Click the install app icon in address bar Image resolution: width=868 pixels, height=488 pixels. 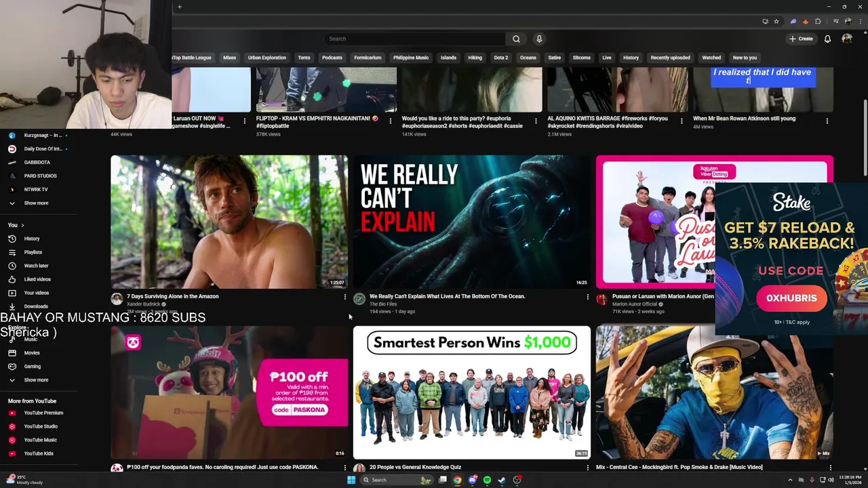point(766,21)
